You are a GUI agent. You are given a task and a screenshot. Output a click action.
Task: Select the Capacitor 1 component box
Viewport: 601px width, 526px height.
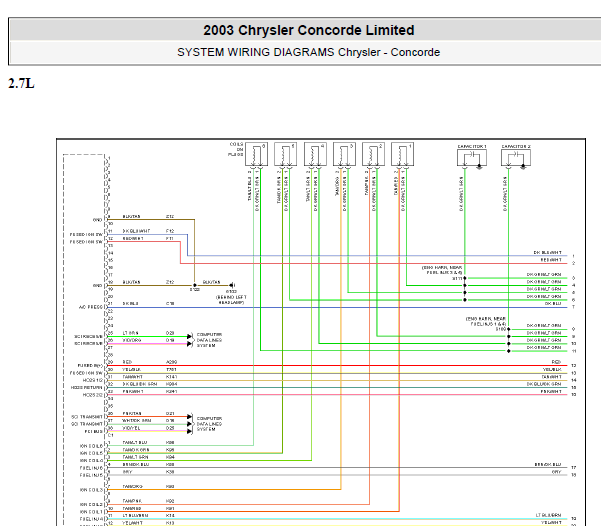472,158
